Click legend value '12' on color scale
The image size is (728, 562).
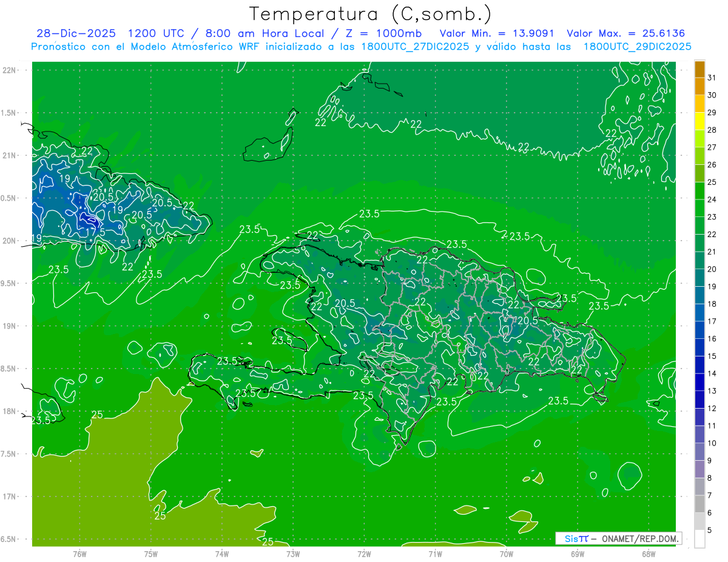712,408
